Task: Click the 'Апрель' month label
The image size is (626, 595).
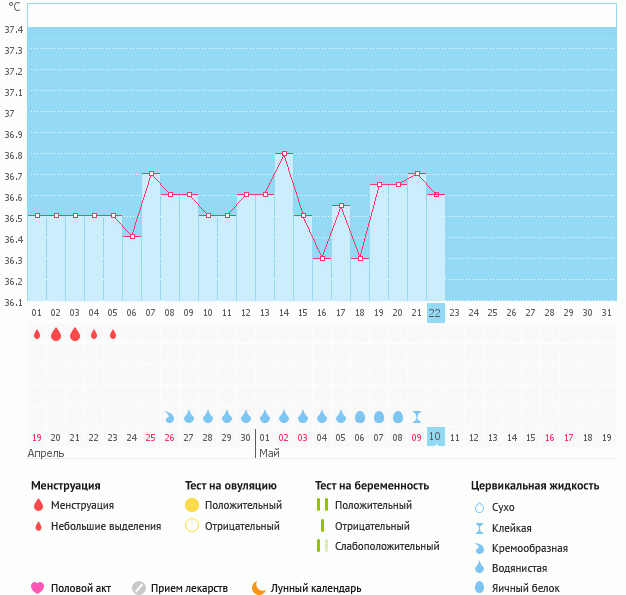Action: click(45, 453)
